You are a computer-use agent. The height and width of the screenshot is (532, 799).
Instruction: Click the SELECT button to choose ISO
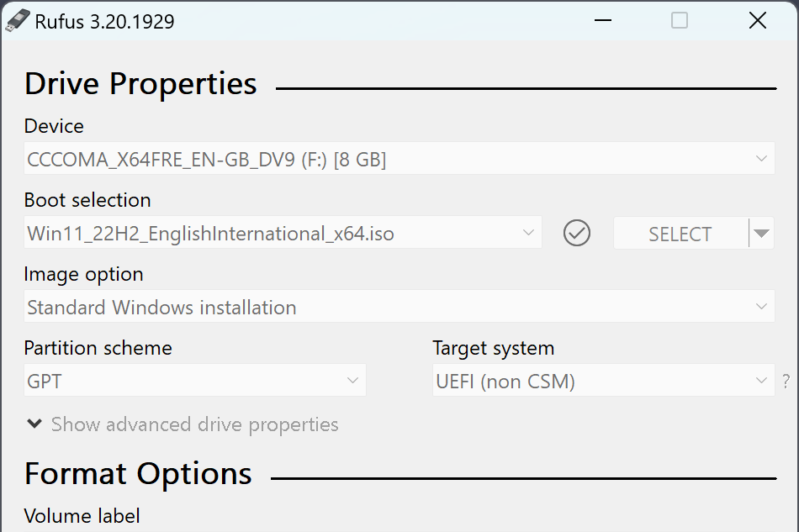(x=680, y=233)
